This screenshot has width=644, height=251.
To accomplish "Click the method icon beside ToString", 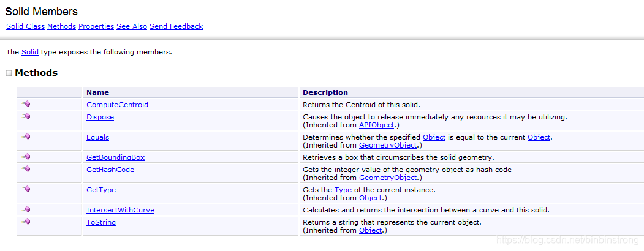I will click(26, 222).
